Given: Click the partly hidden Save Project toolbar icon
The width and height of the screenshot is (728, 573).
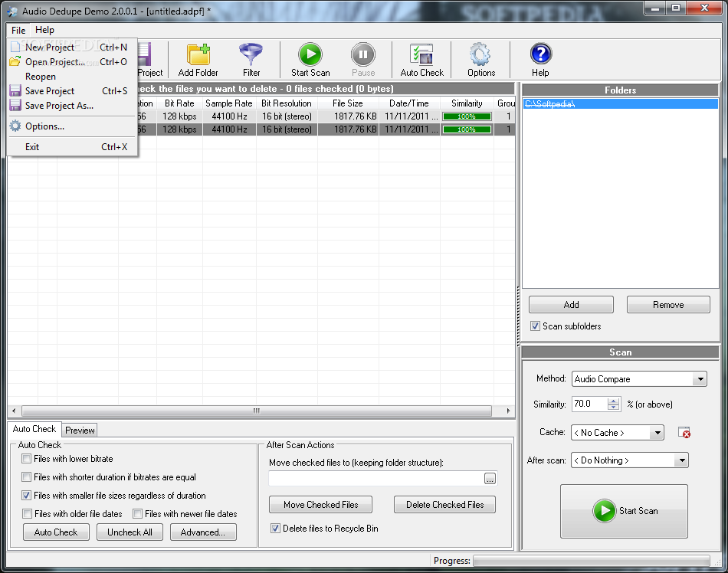Looking at the screenshot, I should coord(150,60).
